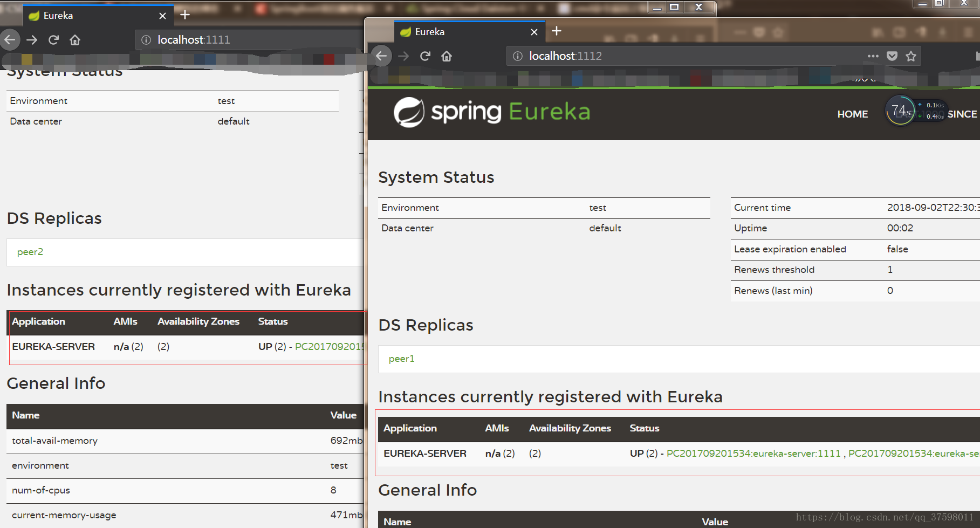
Task: Reload the localhost:1112 page
Action: pos(425,56)
